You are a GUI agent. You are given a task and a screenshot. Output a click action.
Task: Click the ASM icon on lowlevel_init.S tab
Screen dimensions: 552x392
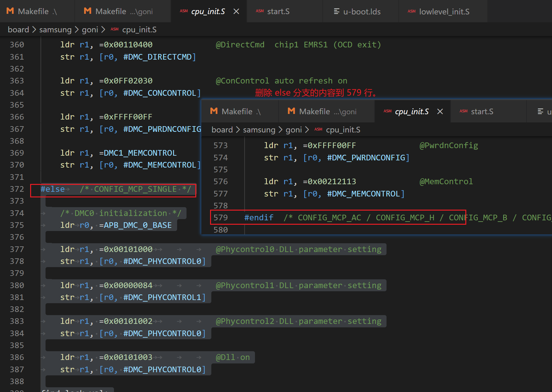click(412, 11)
